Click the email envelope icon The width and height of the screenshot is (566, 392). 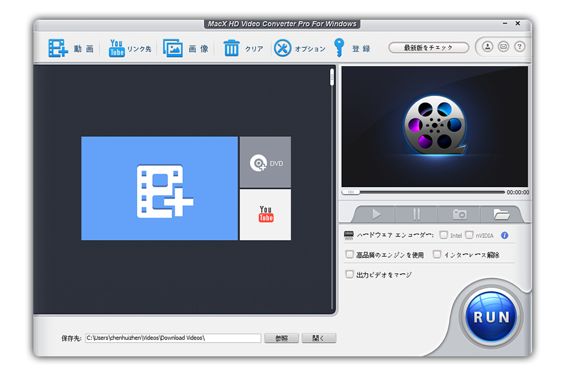click(504, 47)
